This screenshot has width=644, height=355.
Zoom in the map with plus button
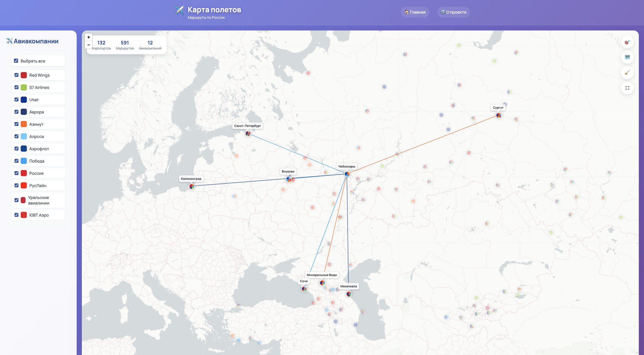(x=89, y=37)
